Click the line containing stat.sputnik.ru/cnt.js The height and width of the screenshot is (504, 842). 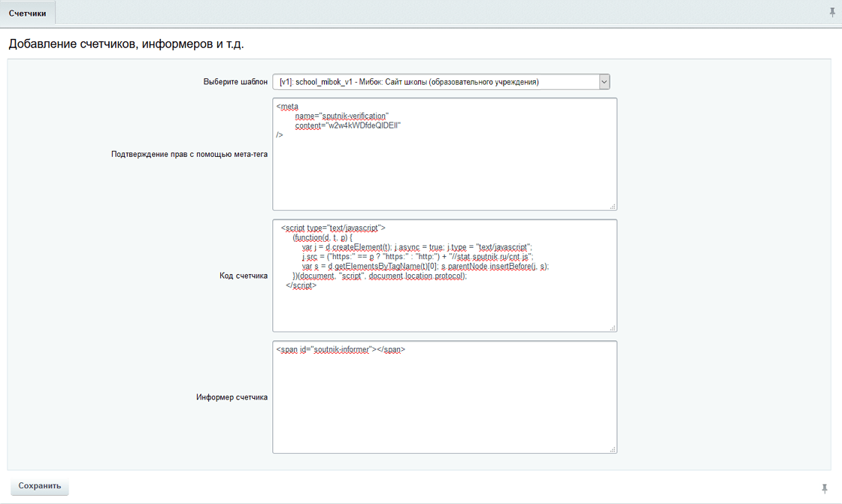point(417,257)
